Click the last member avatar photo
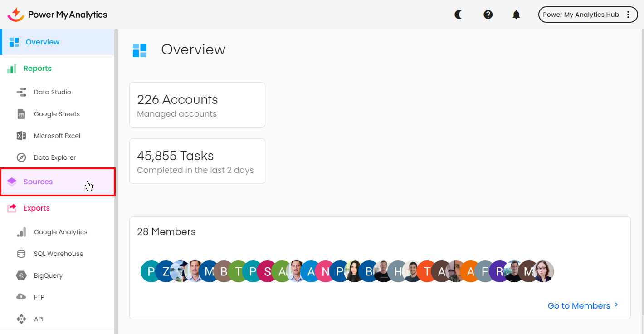644x334 pixels. coord(543,271)
